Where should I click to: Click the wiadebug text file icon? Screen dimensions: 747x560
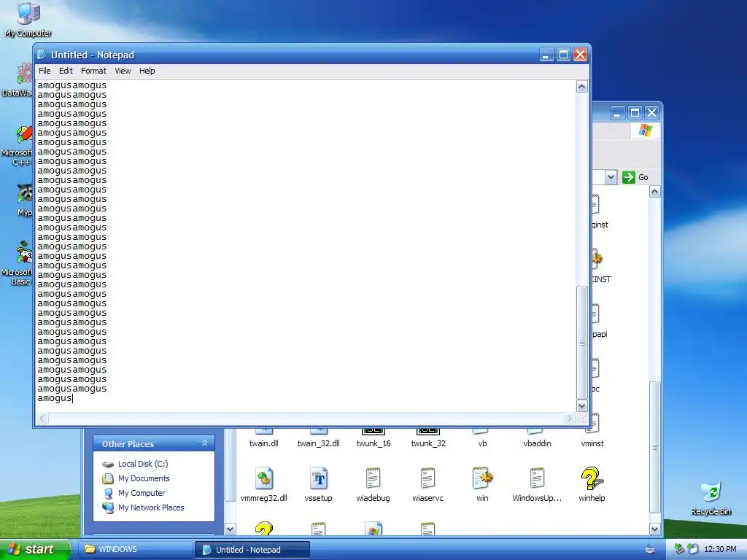(x=373, y=478)
